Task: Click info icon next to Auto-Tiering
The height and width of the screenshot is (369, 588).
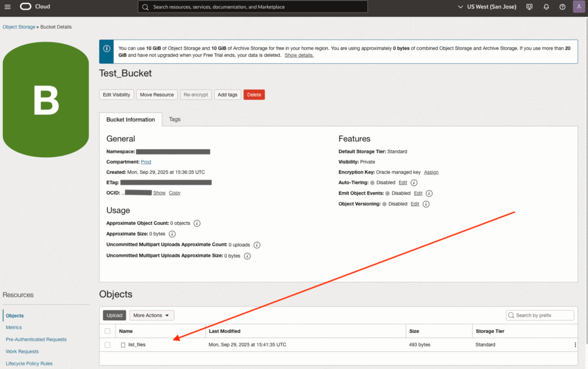Action: 414,182
